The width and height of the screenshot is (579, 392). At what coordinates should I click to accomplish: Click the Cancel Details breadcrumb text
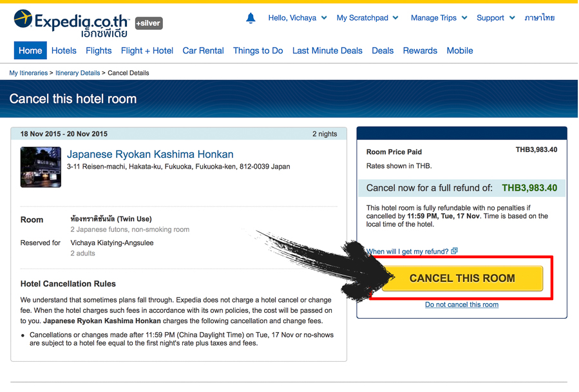[x=128, y=73]
